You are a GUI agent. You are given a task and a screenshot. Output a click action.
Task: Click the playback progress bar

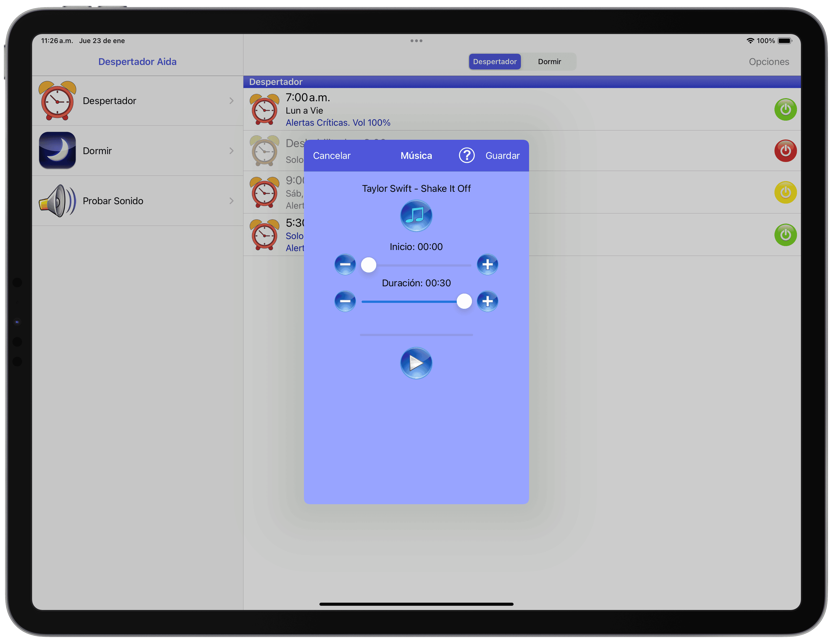(416, 335)
